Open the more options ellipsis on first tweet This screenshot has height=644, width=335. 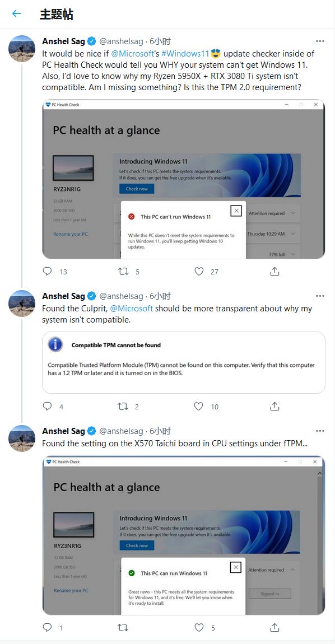tap(320, 41)
